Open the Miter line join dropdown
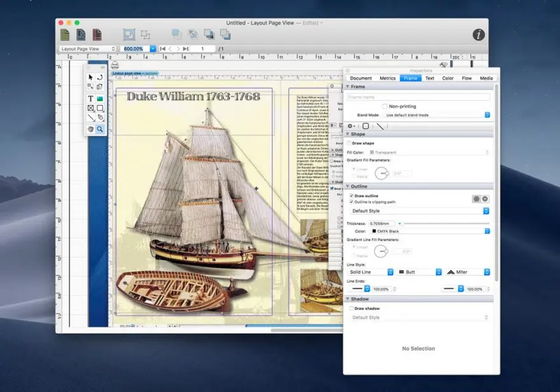This screenshot has width=560, height=392. pos(468,272)
